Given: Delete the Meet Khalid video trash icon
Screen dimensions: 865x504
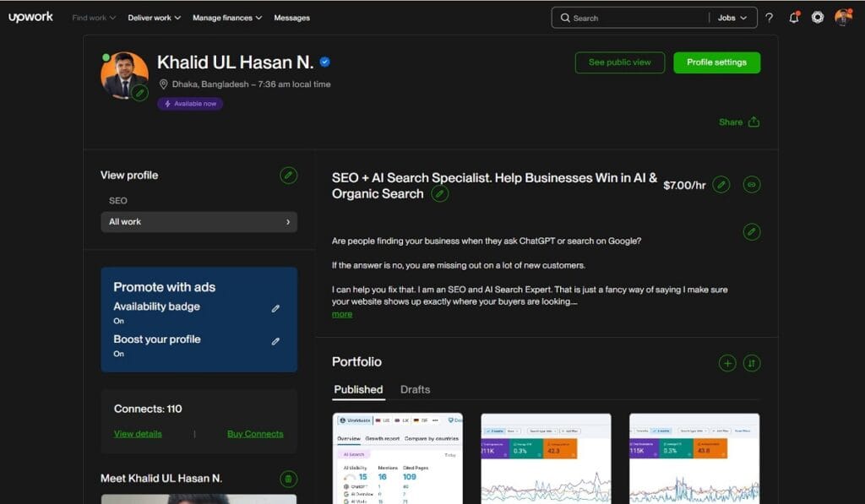Looking at the screenshot, I should pyautogui.click(x=288, y=479).
